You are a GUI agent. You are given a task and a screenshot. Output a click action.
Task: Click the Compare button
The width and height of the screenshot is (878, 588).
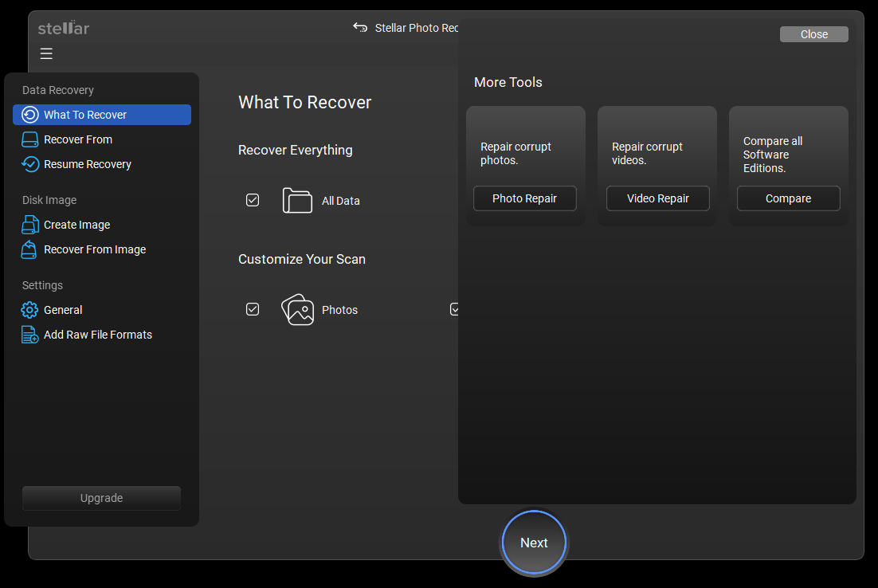pos(789,198)
